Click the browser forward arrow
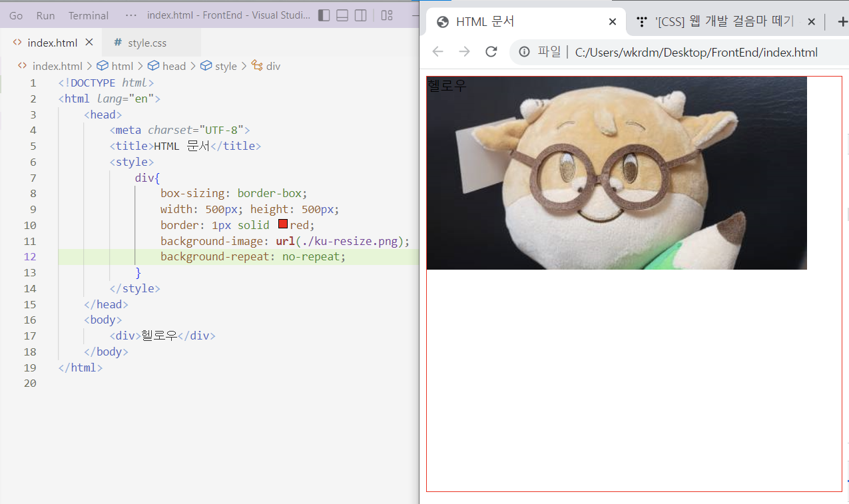 pos(464,52)
